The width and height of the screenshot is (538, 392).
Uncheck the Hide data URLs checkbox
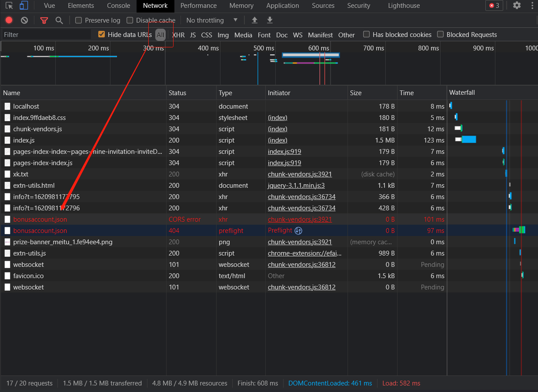click(x=102, y=34)
